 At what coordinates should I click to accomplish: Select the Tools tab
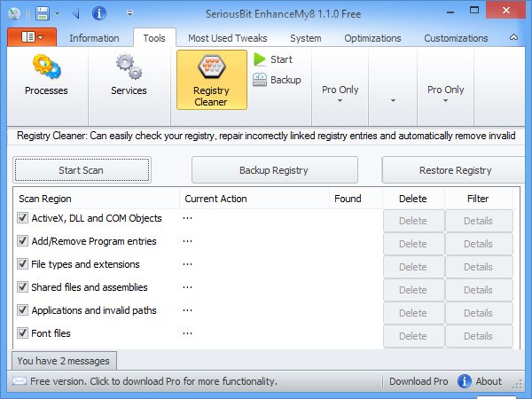pyautogui.click(x=154, y=38)
